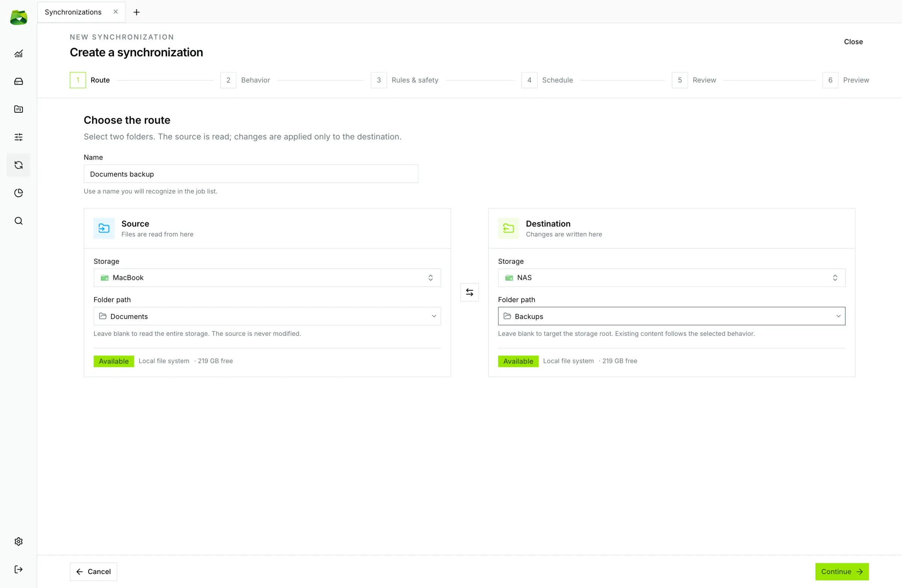Image resolution: width=902 pixels, height=588 pixels.
Task: Go to step 4 Schedule
Action: 547,80
